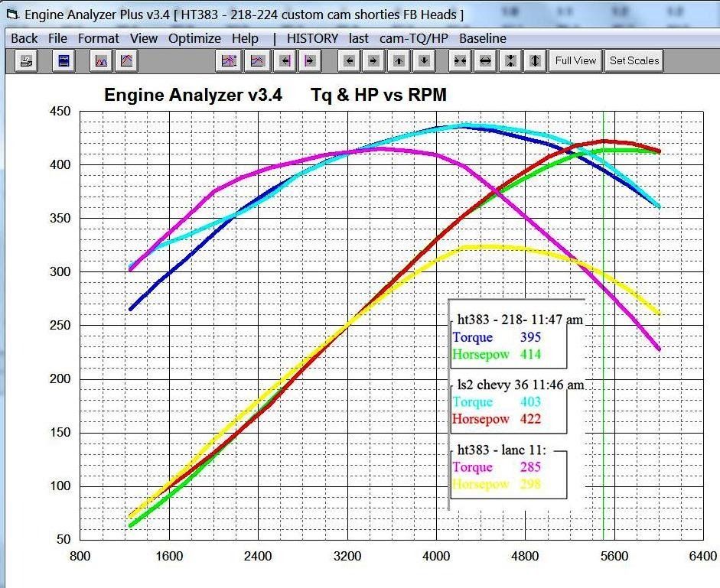Click the Set Scales button
Screen dimensions: 720x588
click(x=634, y=60)
